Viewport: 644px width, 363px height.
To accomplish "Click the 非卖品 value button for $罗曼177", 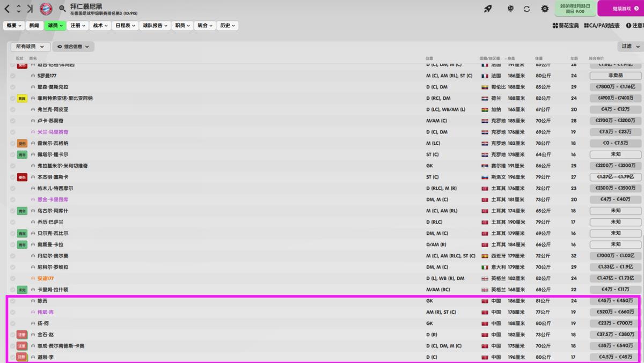I will point(616,76).
